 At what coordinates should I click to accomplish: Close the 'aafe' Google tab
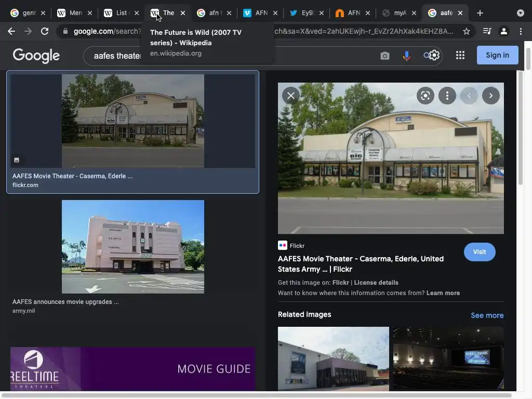(460, 13)
